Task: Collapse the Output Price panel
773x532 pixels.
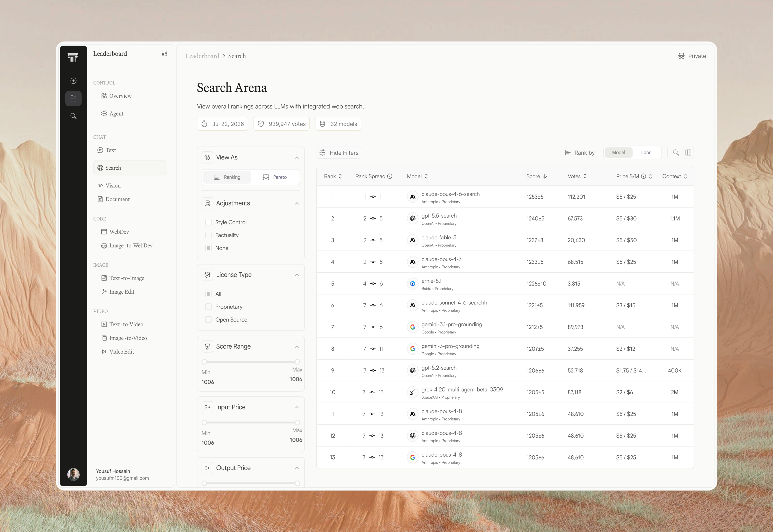Action: click(x=297, y=468)
